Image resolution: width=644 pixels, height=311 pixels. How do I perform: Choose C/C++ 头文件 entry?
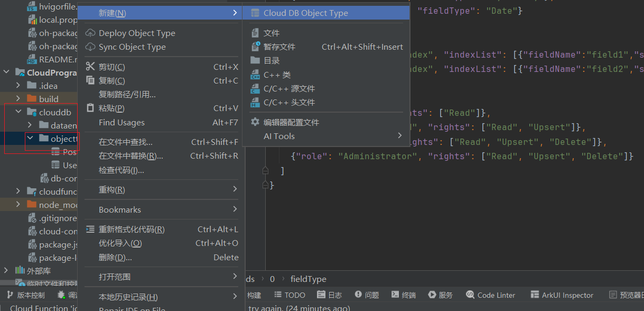click(x=326, y=103)
